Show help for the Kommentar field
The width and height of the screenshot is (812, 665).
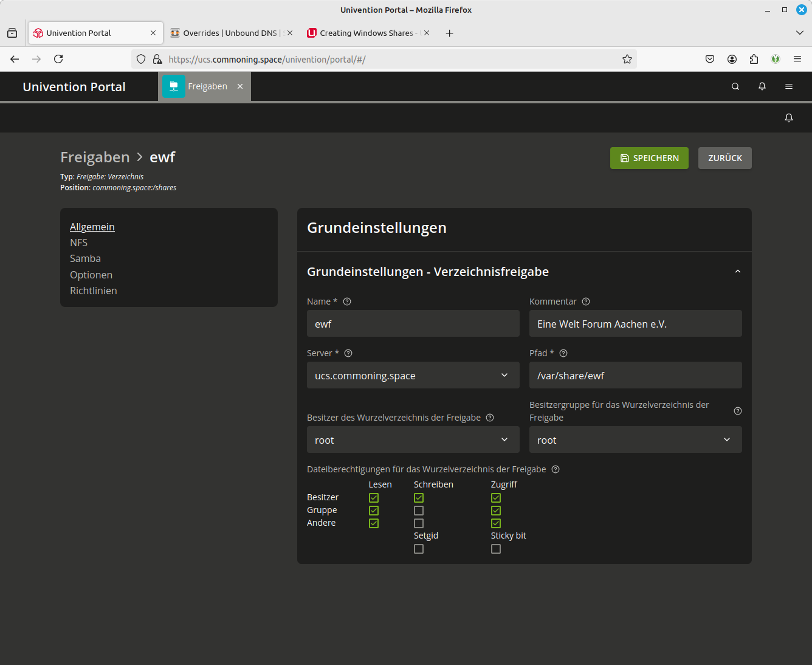[586, 301]
